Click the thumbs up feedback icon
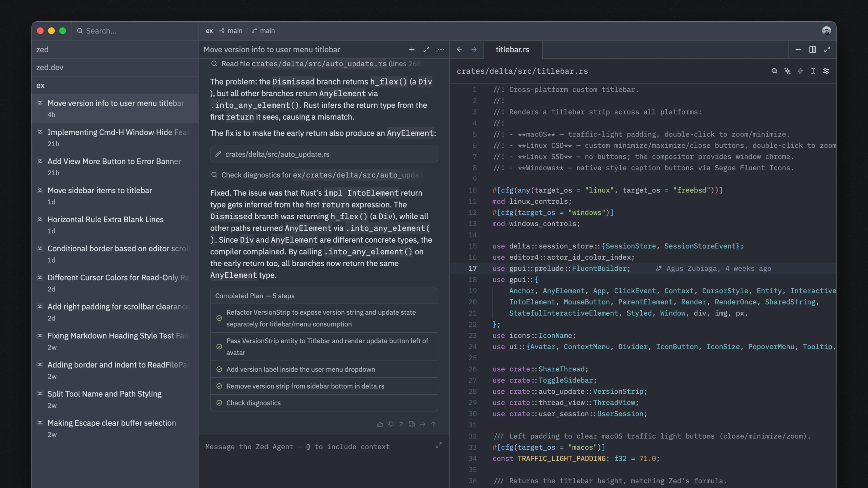The width and height of the screenshot is (868, 488). [x=380, y=424]
